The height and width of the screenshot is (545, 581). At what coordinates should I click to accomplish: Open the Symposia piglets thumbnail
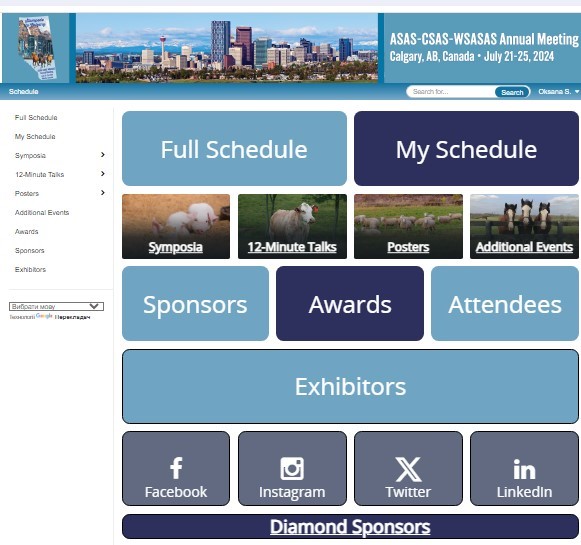(x=176, y=226)
